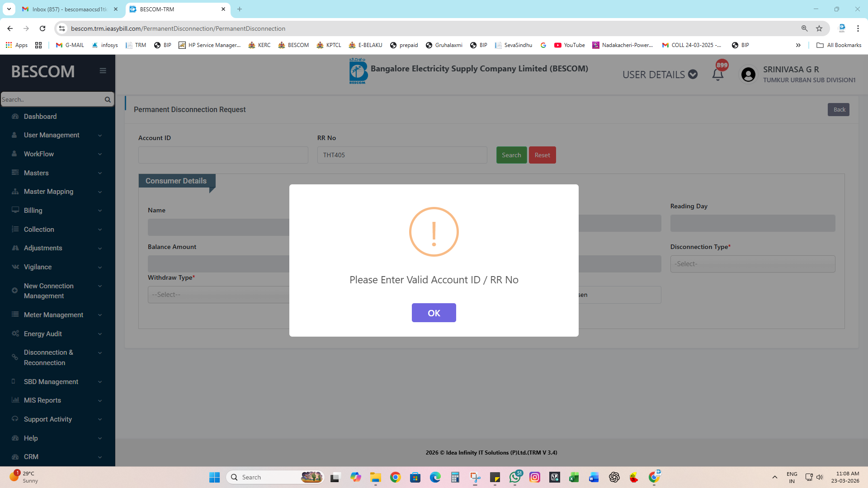The height and width of the screenshot is (488, 868).
Task: Click the green Search button
Action: coord(511,155)
